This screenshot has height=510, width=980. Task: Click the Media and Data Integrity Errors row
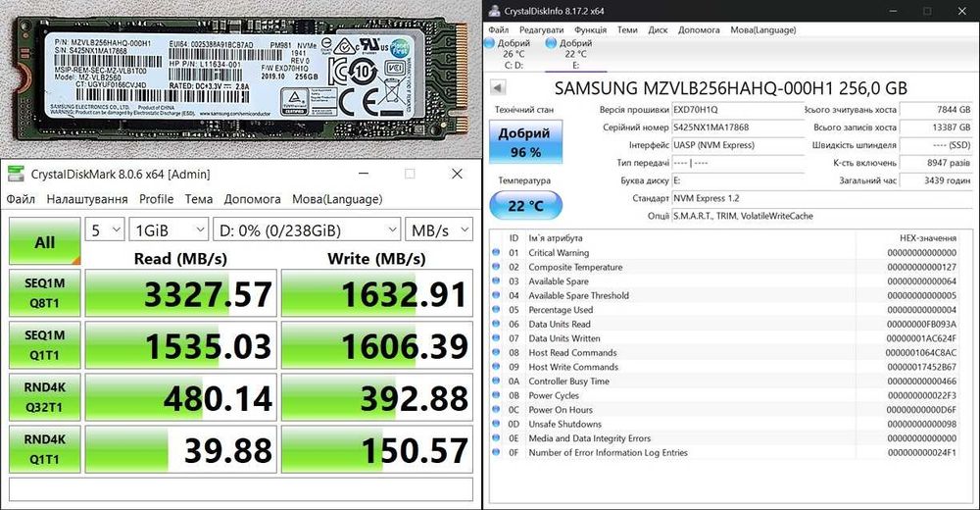click(x=725, y=438)
